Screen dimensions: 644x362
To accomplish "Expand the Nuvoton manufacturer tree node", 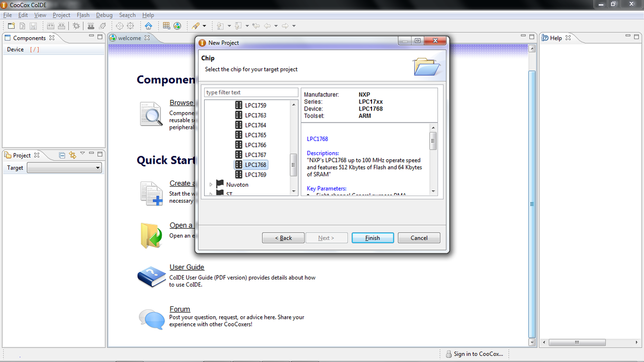I will [x=211, y=185].
